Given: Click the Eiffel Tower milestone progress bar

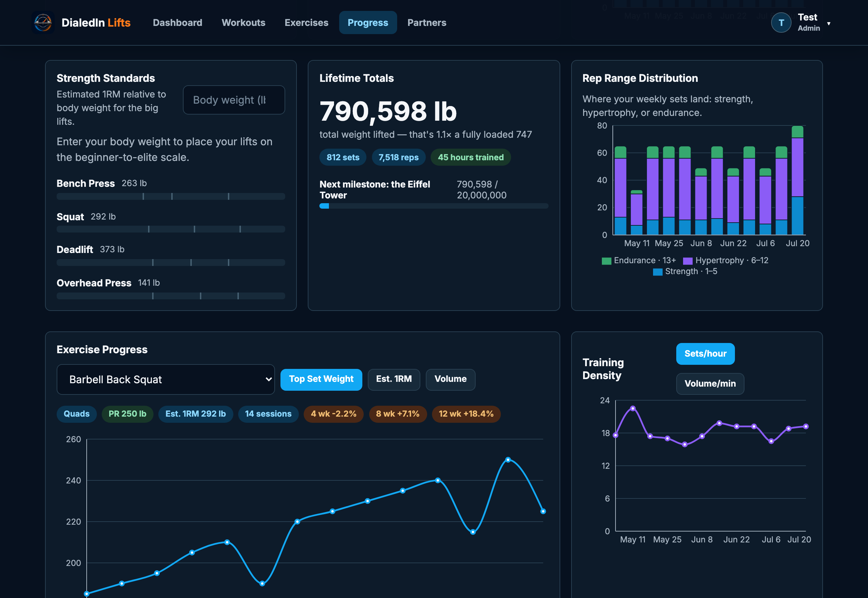Looking at the screenshot, I should click(x=433, y=206).
